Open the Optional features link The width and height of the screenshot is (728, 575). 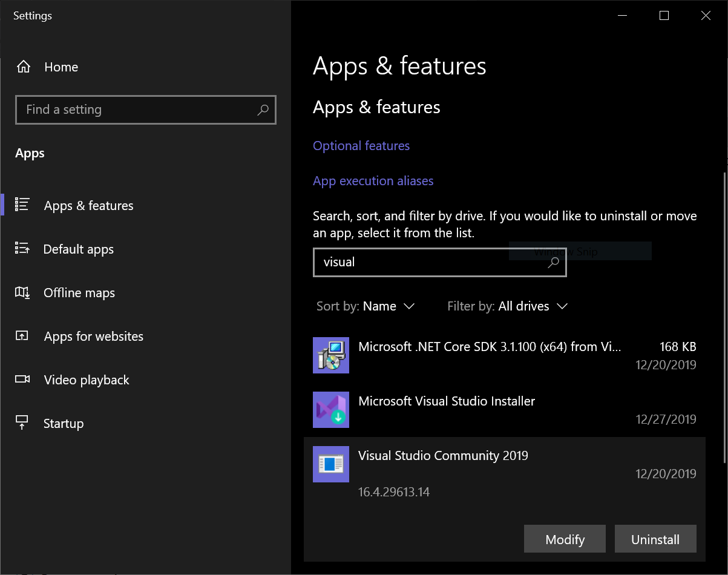[x=361, y=146]
